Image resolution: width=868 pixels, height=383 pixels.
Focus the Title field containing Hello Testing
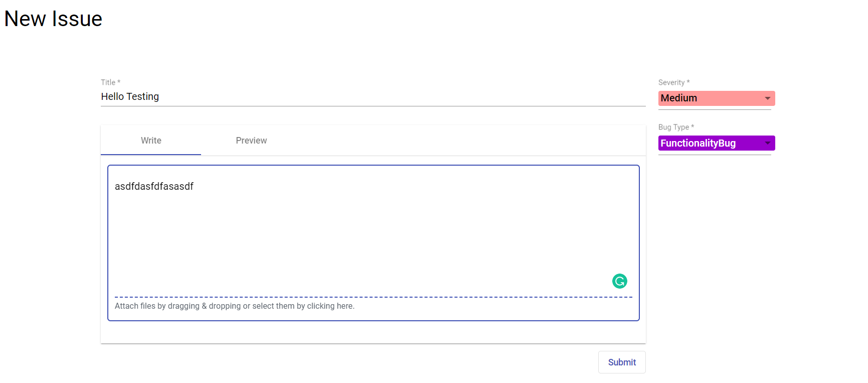point(373,97)
